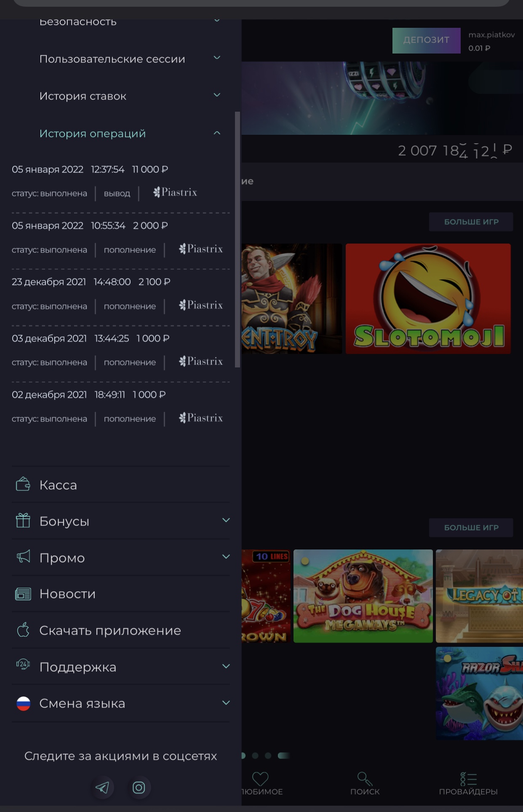Click 23 декабря 2021 date text
Viewport: 523px width, 812px height.
pos(49,282)
